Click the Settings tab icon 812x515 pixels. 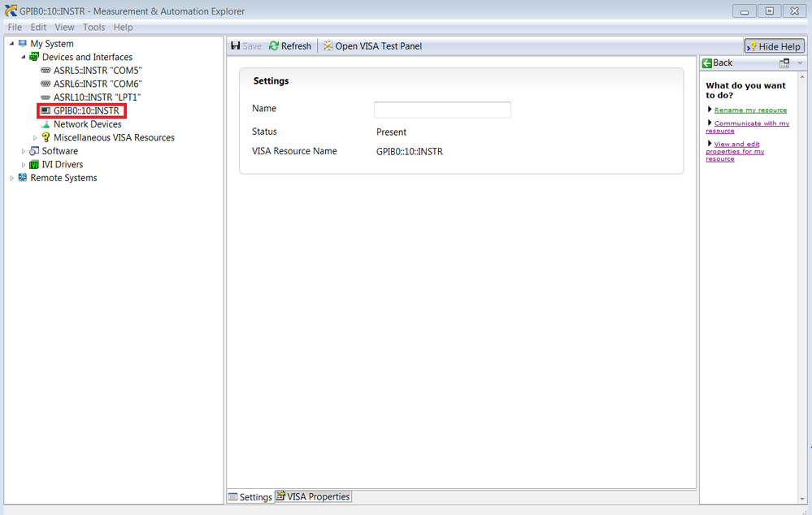click(233, 497)
